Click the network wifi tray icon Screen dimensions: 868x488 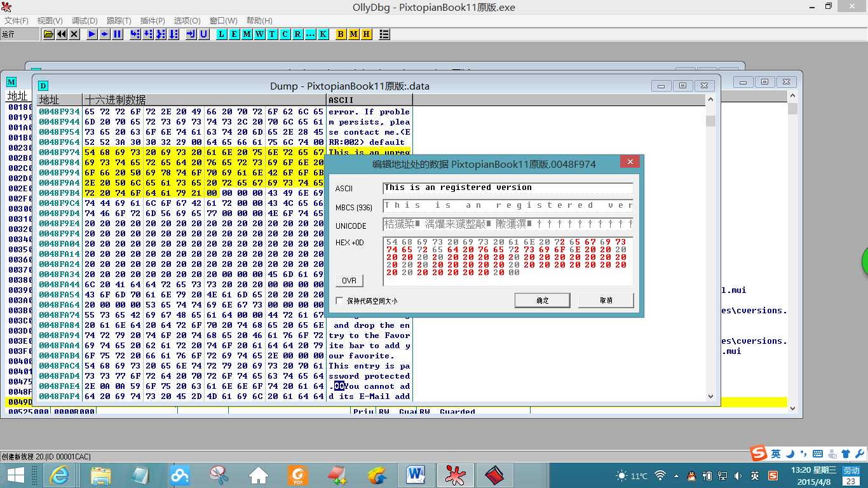point(661,475)
